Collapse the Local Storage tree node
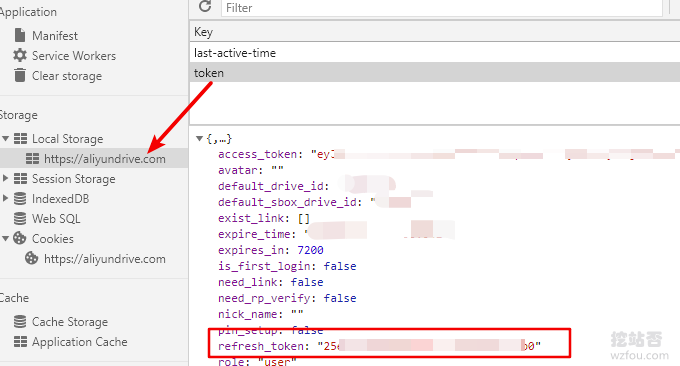The width and height of the screenshot is (680, 366). click(x=6, y=139)
